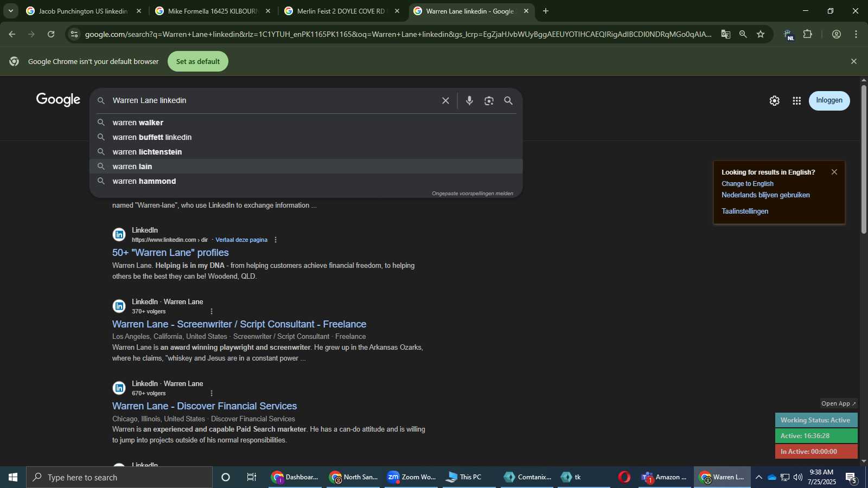This screenshot has height=488, width=868.
Task: Open the NL extension icon
Action: click(789, 35)
